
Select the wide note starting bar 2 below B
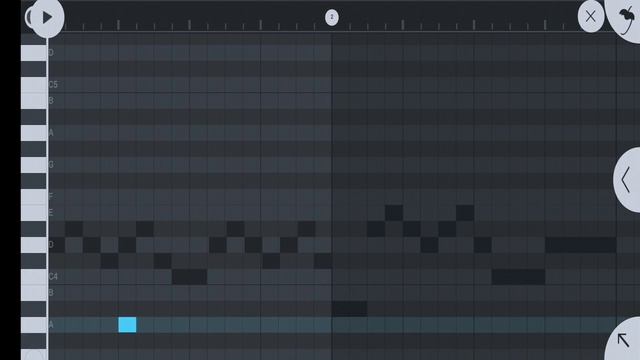[349, 309]
